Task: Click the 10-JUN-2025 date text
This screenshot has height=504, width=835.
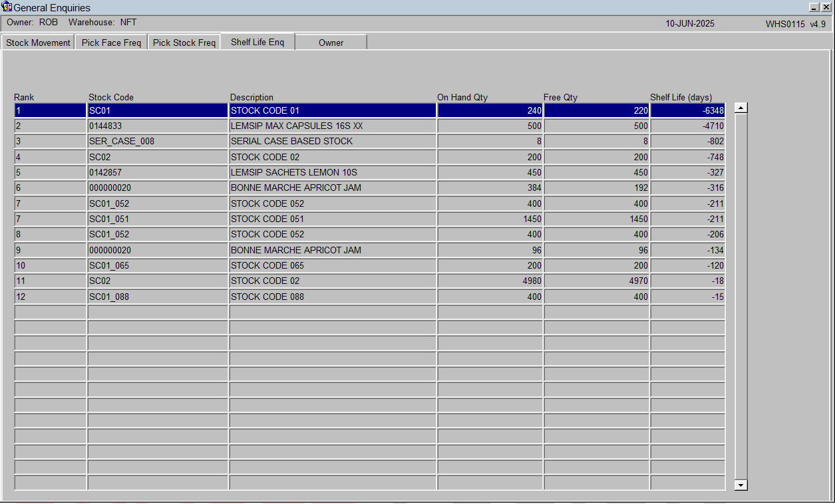Action: click(x=690, y=23)
